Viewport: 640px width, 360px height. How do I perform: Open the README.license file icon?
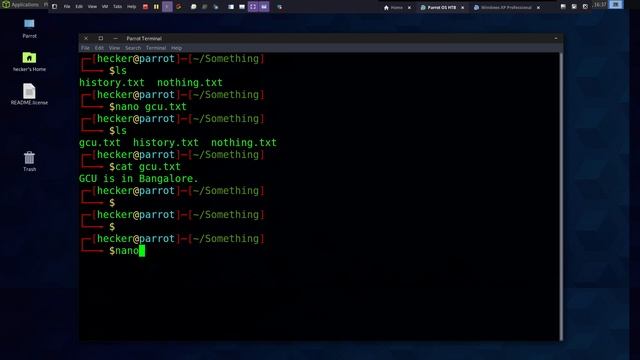pyautogui.click(x=29, y=94)
